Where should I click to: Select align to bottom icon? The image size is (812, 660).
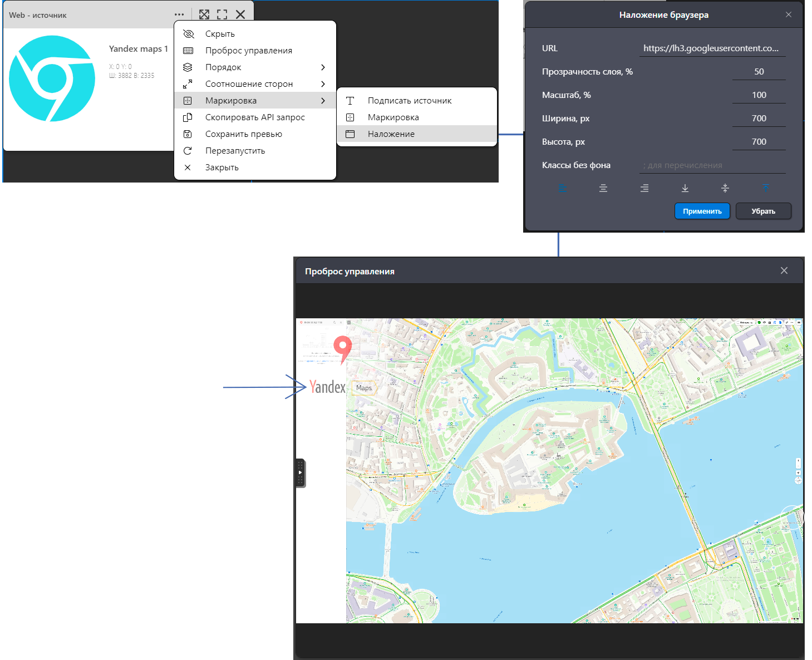pos(685,188)
